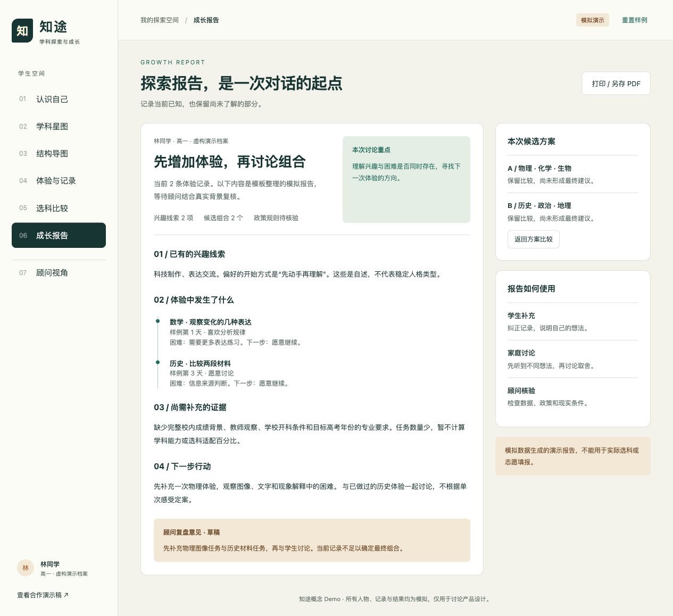Image resolution: width=673 pixels, height=616 pixels.
Task: Click the 模拟演示 badge
Action: (593, 20)
